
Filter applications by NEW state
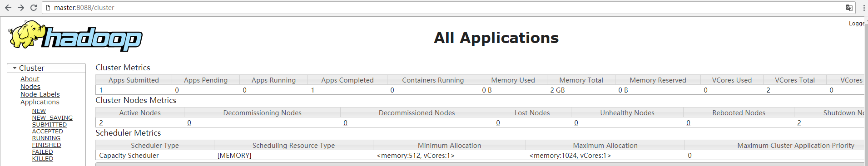click(39, 111)
